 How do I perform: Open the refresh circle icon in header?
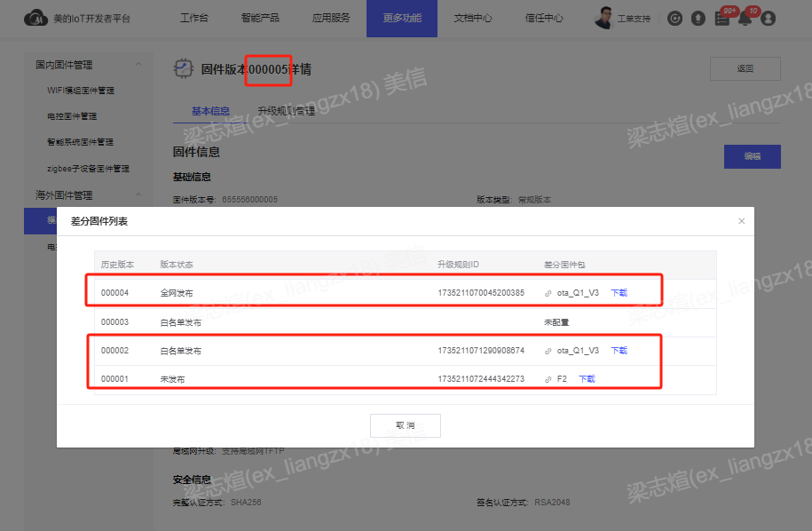[x=674, y=19]
